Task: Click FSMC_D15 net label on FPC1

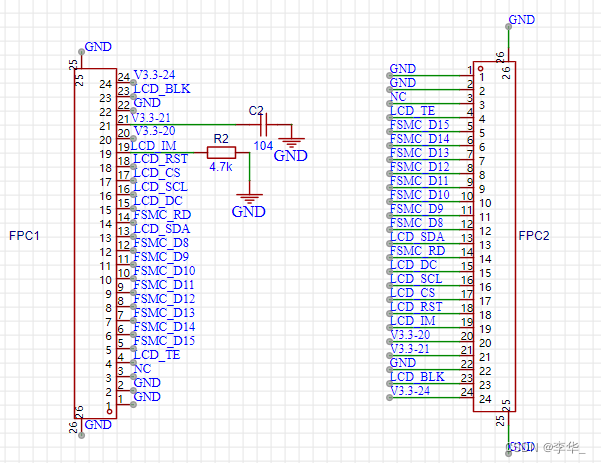Action: [x=164, y=341]
